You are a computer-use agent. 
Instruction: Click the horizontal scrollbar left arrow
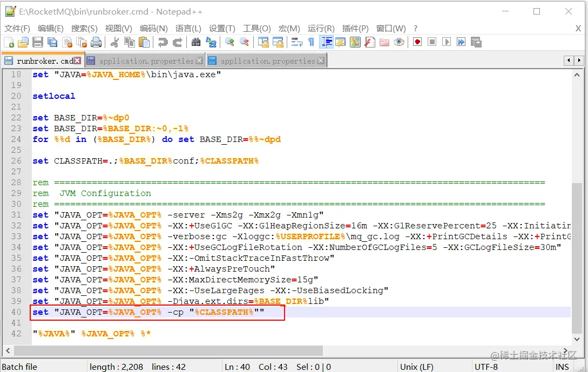8,351
